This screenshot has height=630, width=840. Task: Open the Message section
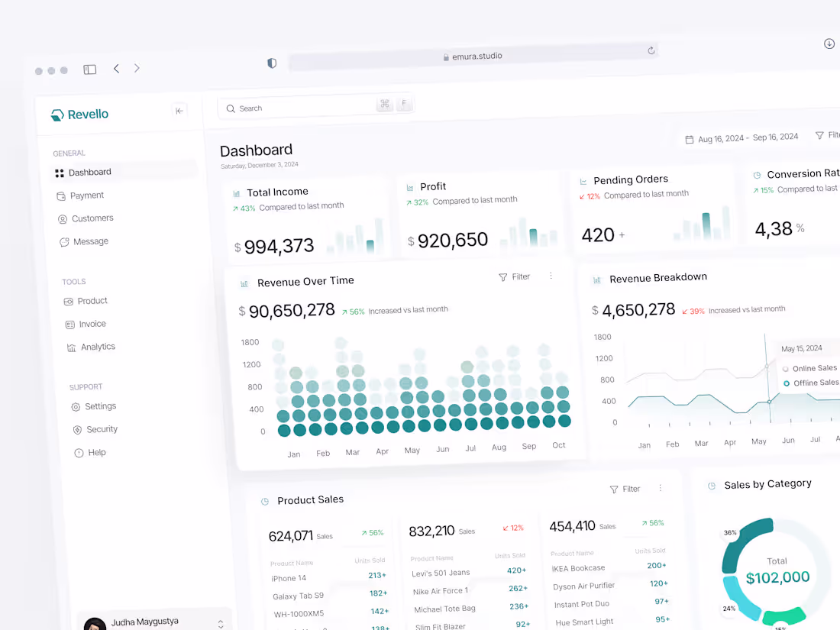pyautogui.click(x=64, y=241)
